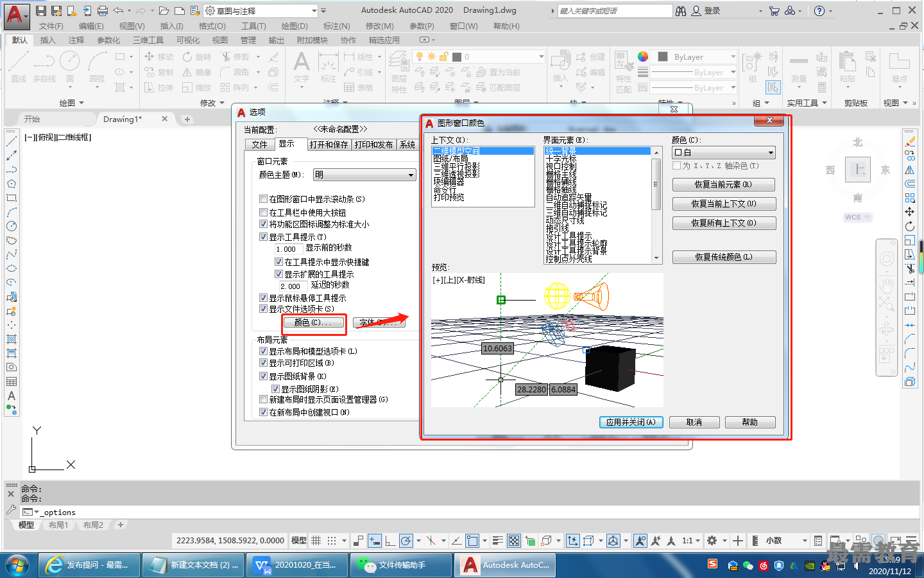Open the 小数 units dropdown in status bar
This screenshot has height=578, width=924.
pos(787,541)
